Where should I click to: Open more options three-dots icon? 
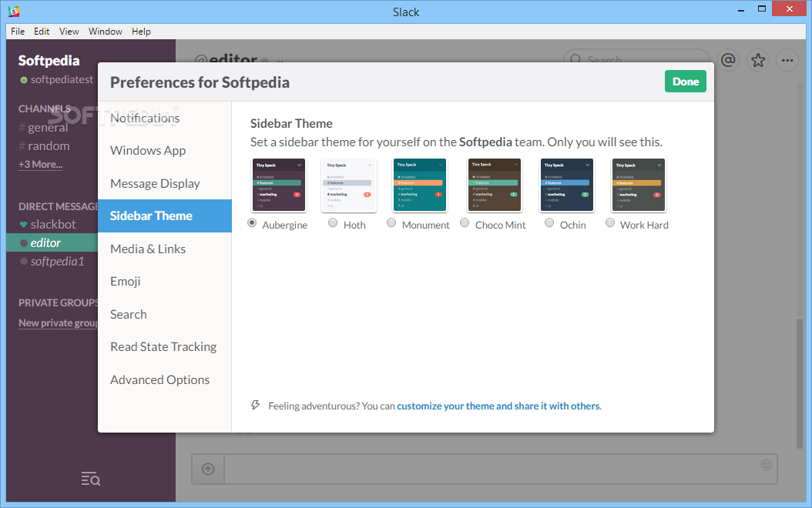[787, 61]
